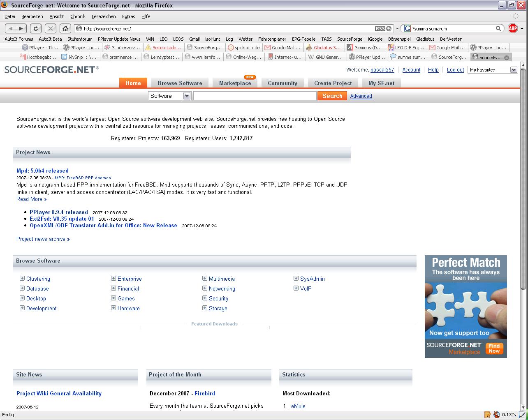Go back using the browser back arrow
528x420 pixels.
[x=11, y=28]
